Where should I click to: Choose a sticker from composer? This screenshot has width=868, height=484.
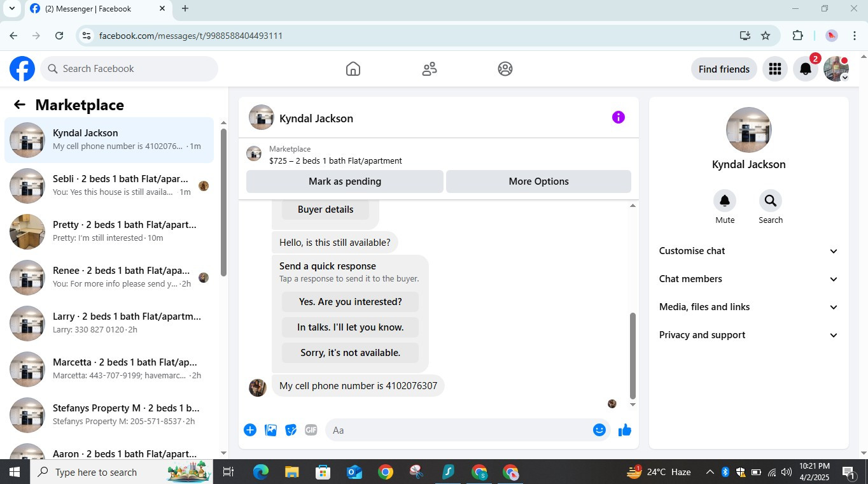[291, 430]
